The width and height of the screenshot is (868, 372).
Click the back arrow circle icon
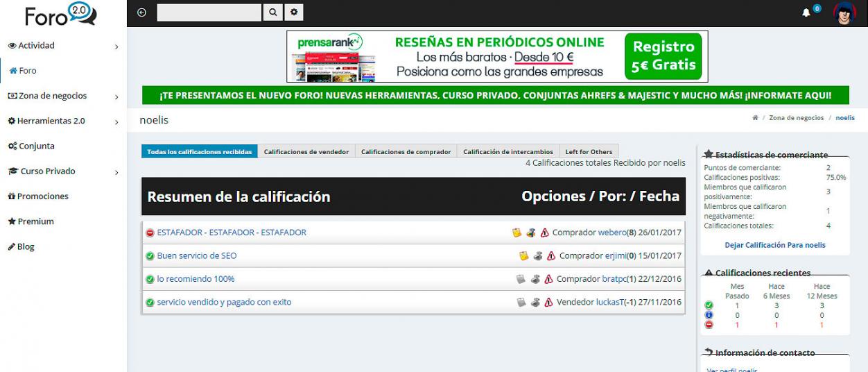click(142, 12)
